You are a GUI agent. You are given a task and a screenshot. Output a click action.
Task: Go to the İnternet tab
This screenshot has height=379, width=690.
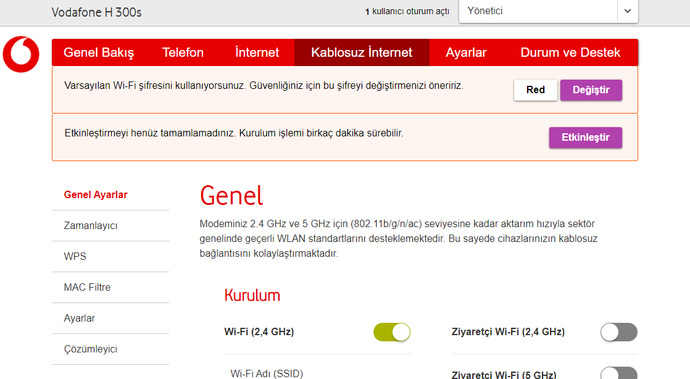point(257,52)
